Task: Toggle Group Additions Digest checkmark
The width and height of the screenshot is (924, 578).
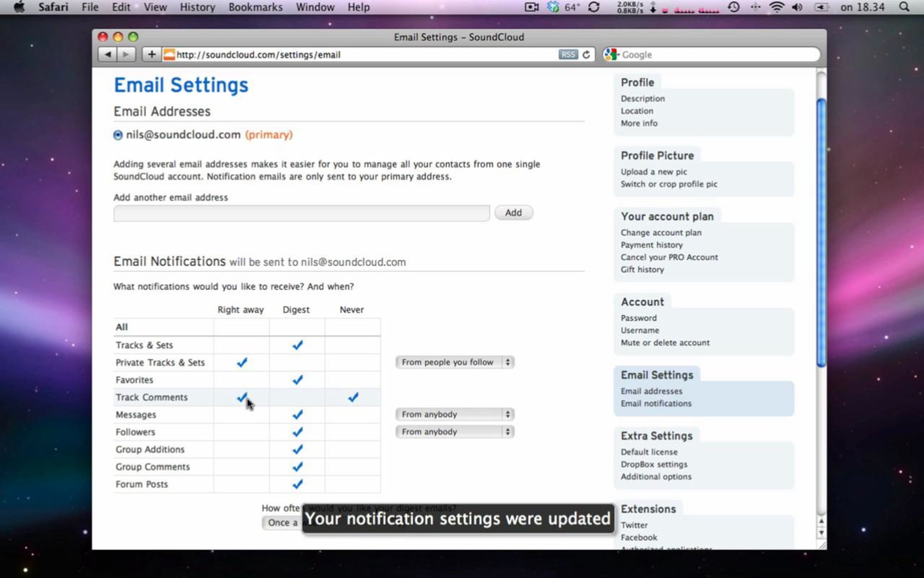Action: 297,449
